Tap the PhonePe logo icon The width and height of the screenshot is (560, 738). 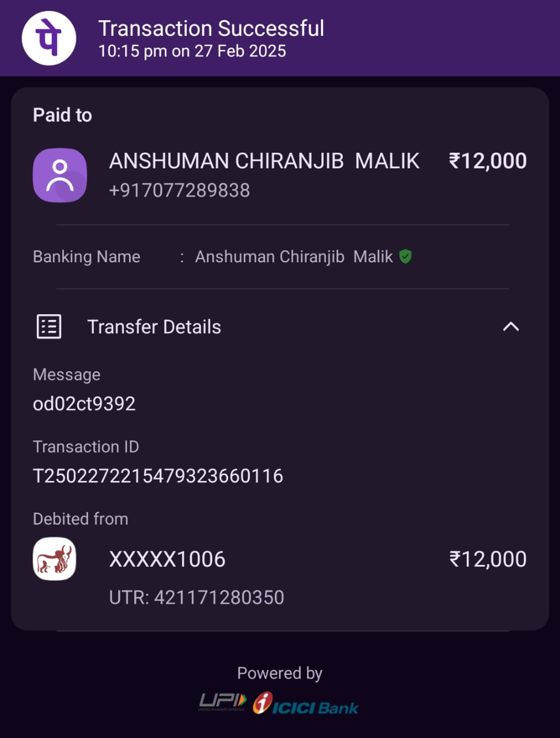click(x=49, y=38)
